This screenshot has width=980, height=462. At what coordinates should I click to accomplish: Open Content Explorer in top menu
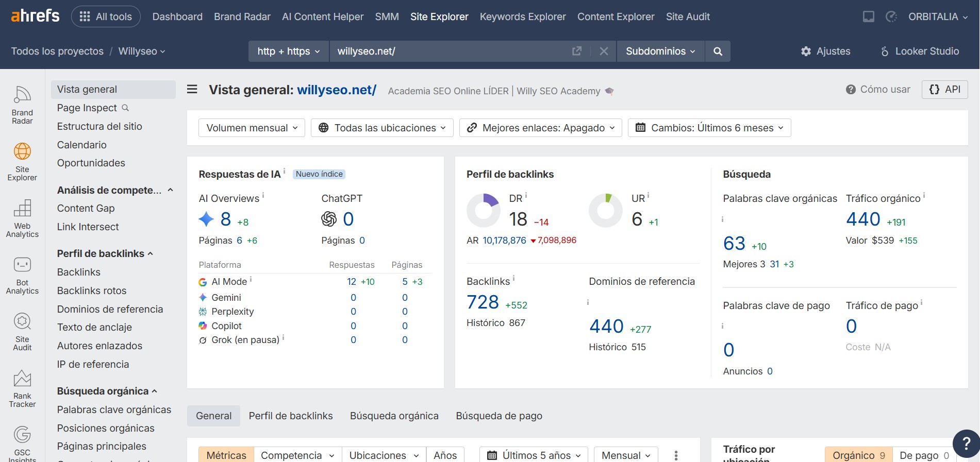click(616, 16)
